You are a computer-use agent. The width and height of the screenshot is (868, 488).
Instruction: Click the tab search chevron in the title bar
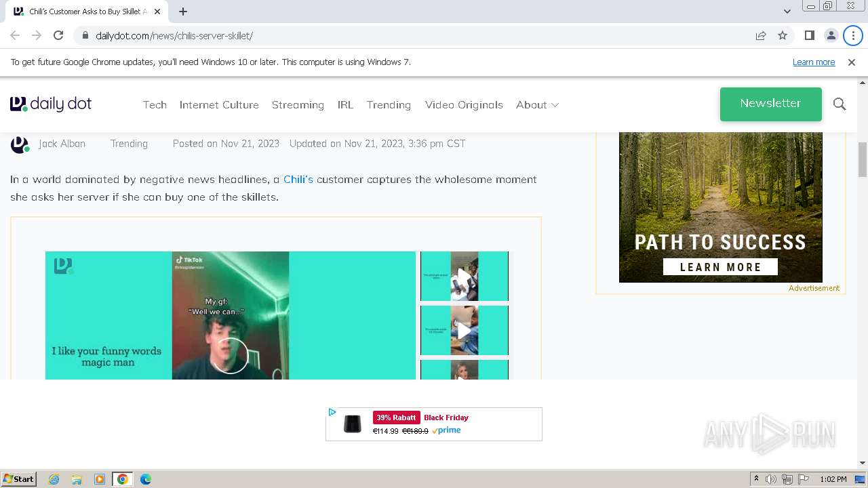787,12
